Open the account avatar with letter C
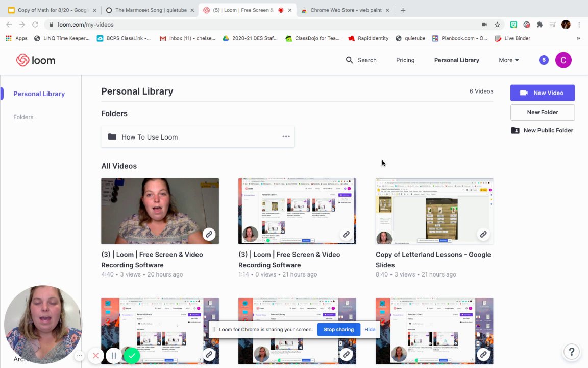 pos(563,60)
